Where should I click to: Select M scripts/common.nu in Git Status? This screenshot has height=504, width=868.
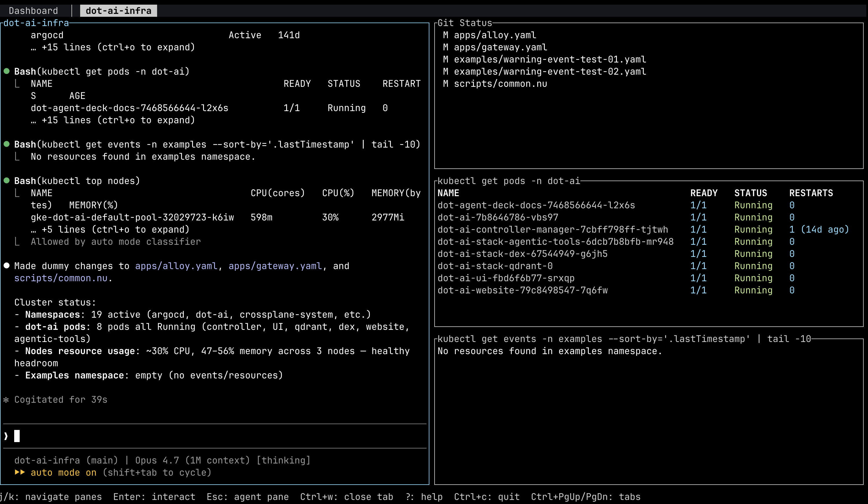click(x=495, y=84)
